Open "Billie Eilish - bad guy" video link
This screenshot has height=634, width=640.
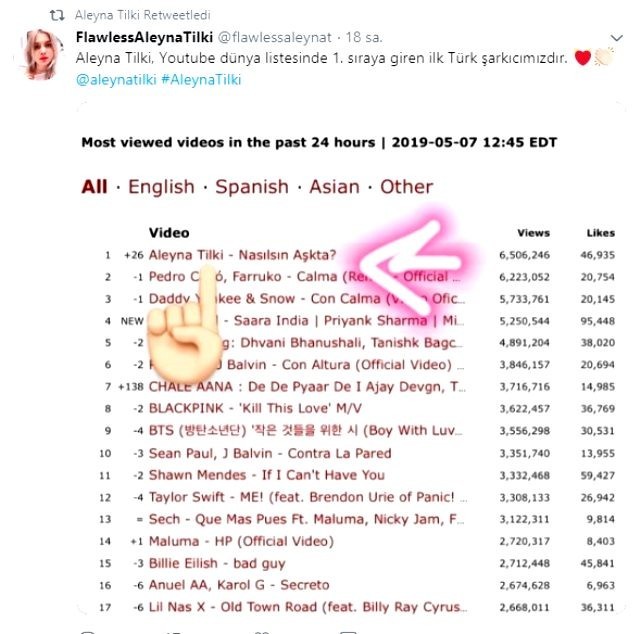click(x=216, y=562)
